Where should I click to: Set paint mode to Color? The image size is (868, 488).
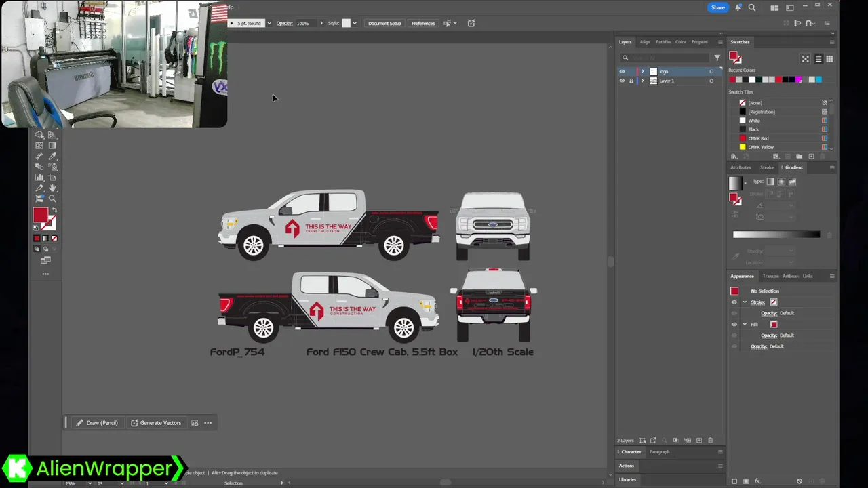click(37, 239)
